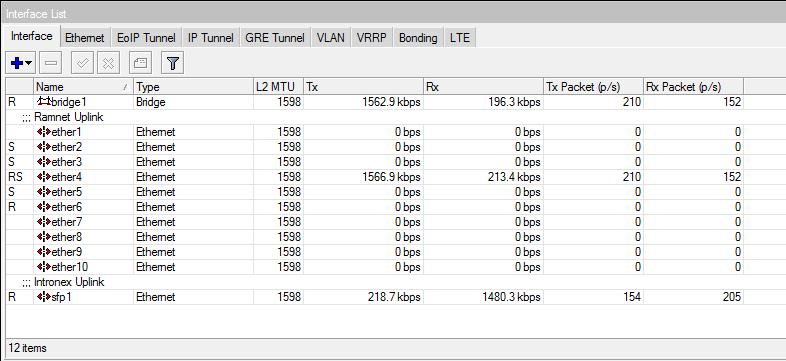This screenshot has width=786, height=361.
Task: Select the sfp1 interface icon
Action: (x=44, y=297)
